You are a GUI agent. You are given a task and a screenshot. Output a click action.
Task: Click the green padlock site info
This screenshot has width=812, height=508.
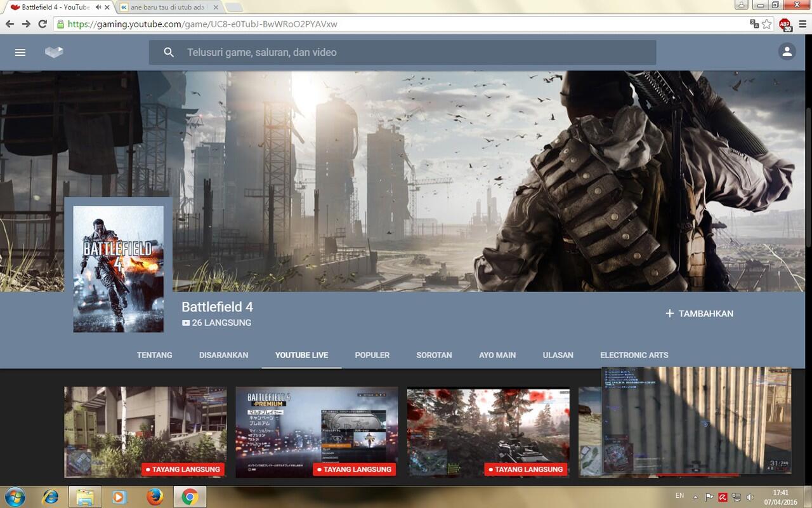pos(61,24)
